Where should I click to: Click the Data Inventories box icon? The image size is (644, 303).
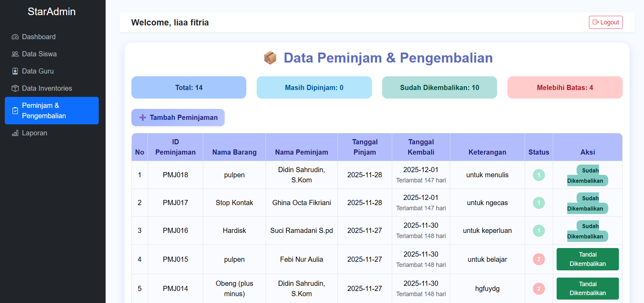coord(15,88)
